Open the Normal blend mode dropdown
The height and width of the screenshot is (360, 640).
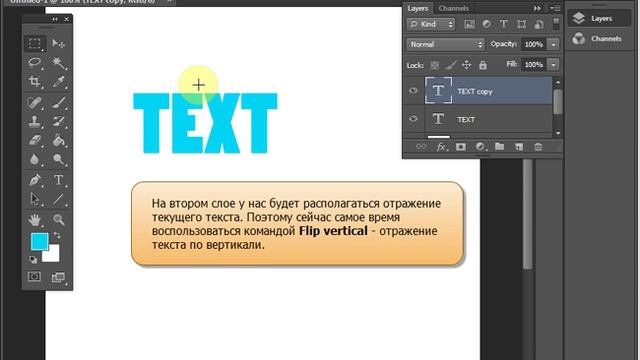coord(445,44)
